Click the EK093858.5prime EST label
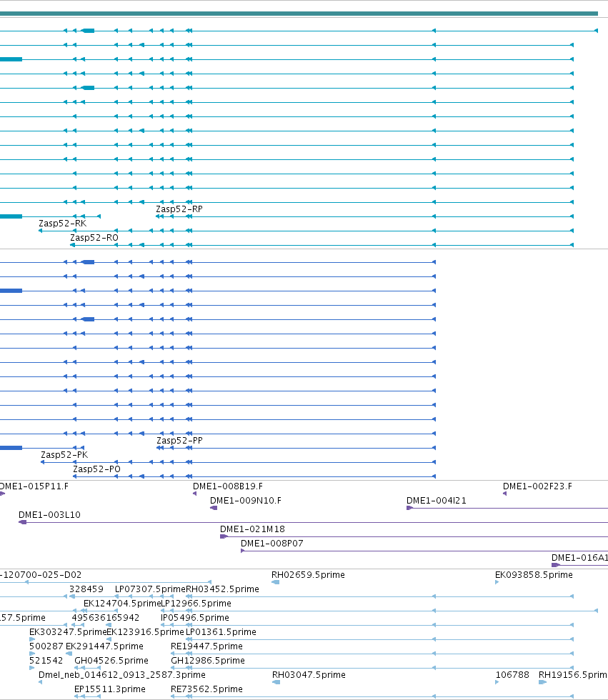The image size is (608, 700). (x=534, y=575)
